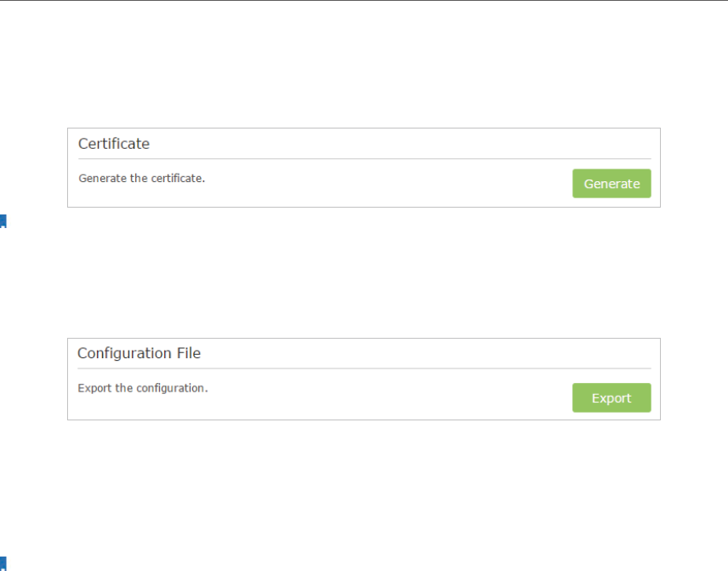
Task: Click the divider line under Certificate heading
Action: [x=364, y=158]
